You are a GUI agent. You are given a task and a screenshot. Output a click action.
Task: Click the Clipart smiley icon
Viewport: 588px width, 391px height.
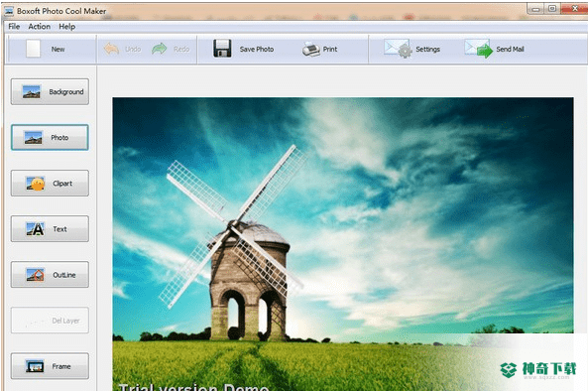[36, 184]
